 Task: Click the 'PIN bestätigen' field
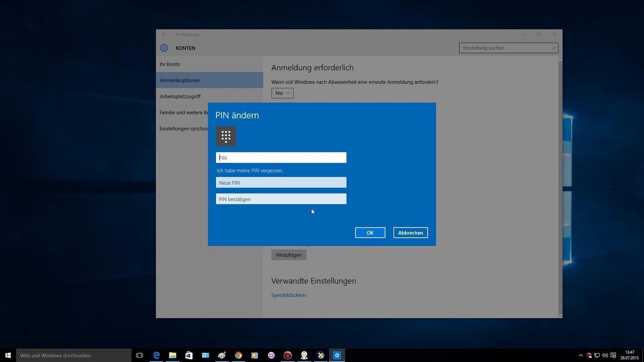(281, 199)
